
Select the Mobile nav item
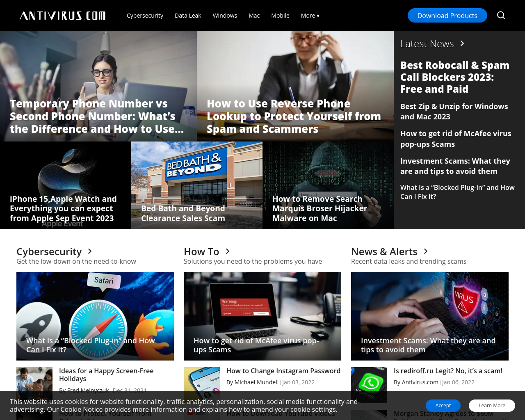tap(280, 16)
